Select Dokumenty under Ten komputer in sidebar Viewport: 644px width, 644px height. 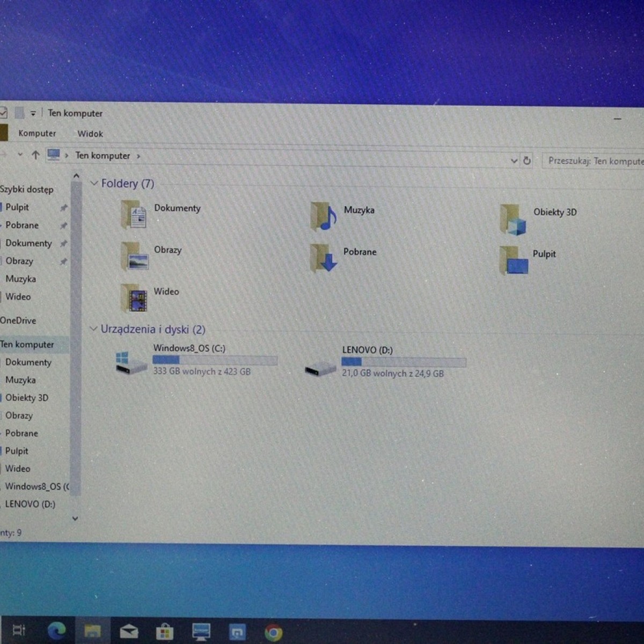point(28,362)
